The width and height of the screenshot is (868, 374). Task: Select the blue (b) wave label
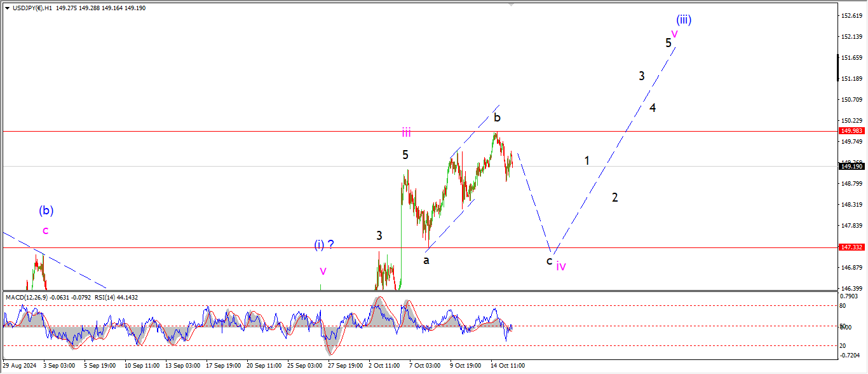click(46, 210)
